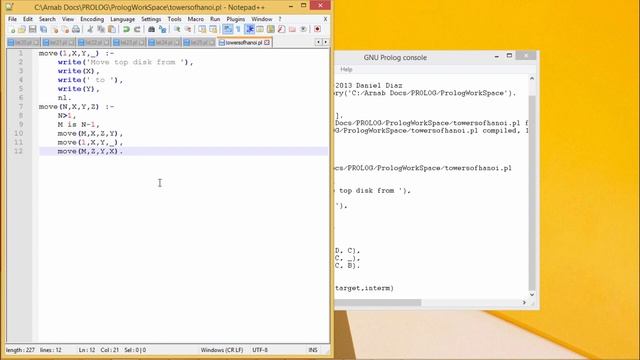Click line number 7 in the editor margin

(x=20, y=107)
